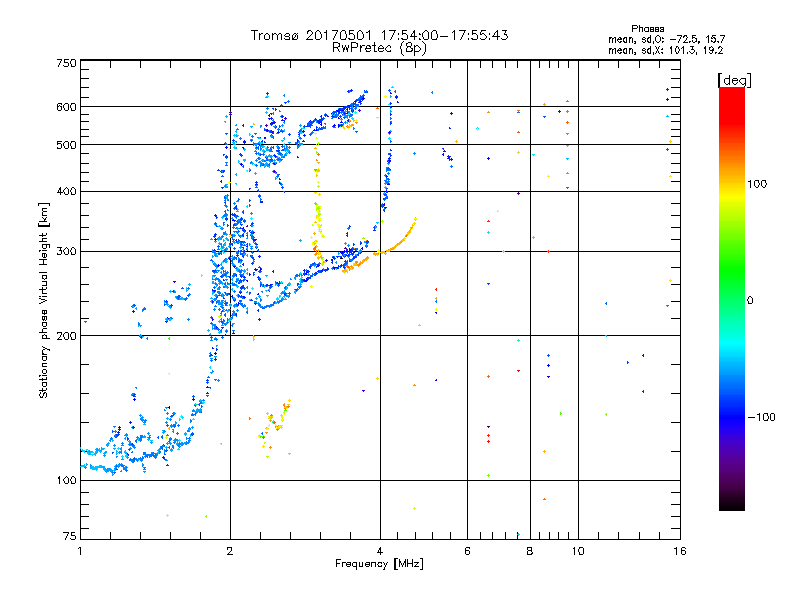The height and width of the screenshot is (600, 800).
Task: Click the mean, sd,X: 101.3, 19.2 line
Action: click(x=665, y=51)
